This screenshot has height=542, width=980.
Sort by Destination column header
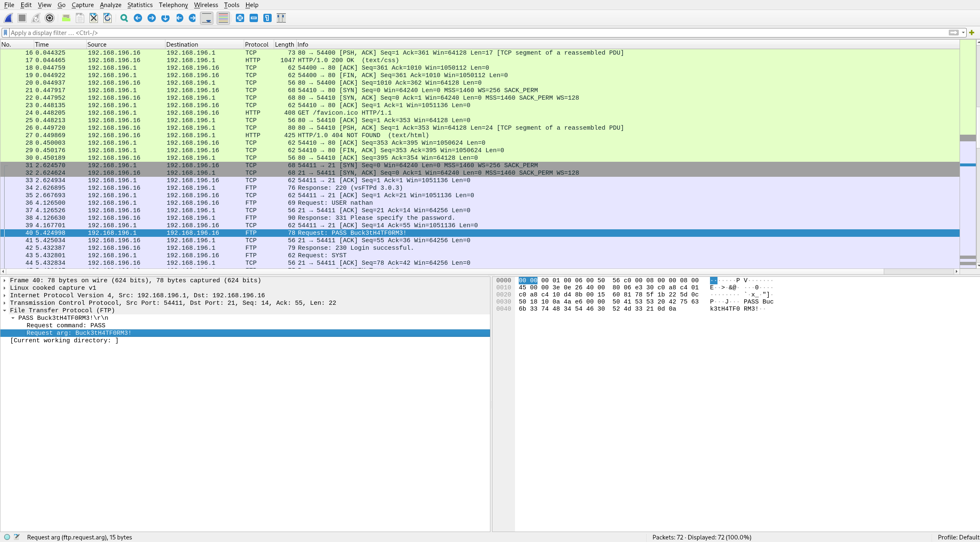(204, 45)
